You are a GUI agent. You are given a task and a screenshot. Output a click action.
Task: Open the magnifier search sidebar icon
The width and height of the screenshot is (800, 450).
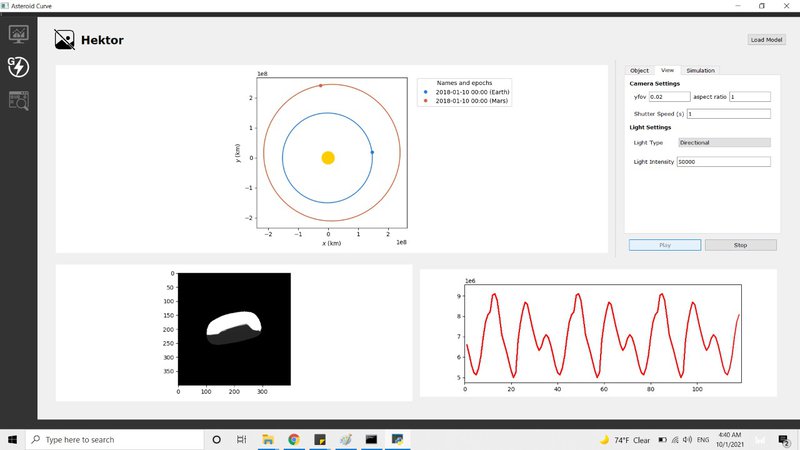(18, 99)
